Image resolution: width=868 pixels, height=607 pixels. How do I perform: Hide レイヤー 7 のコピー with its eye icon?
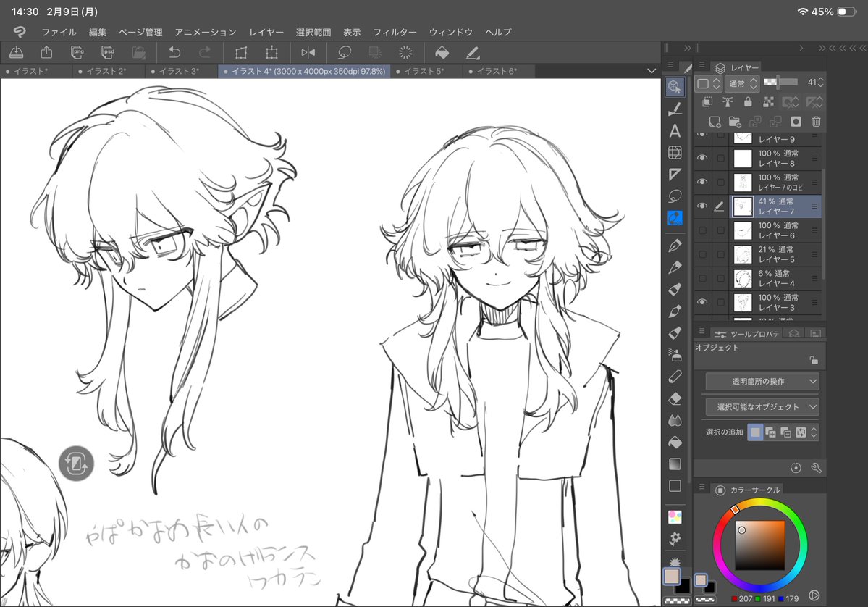pos(702,182)
